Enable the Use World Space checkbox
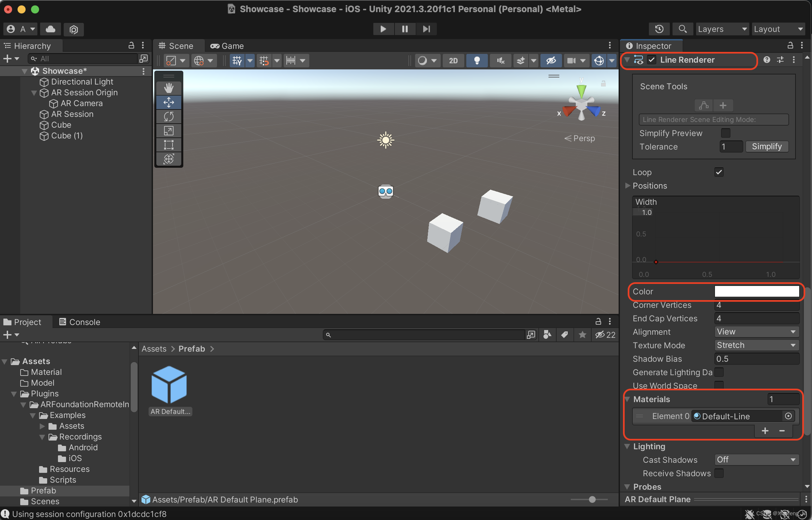This screenshot has width=812, height=520. (719, 385)
